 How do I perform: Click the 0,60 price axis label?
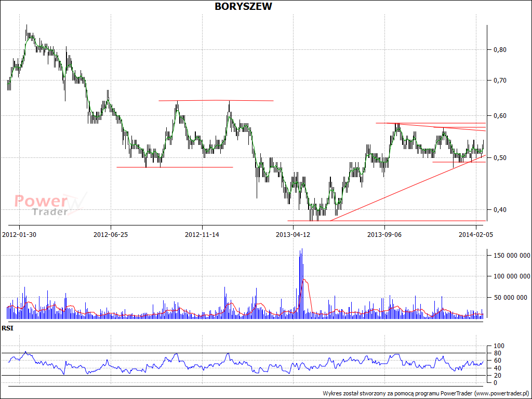(499, 116)
